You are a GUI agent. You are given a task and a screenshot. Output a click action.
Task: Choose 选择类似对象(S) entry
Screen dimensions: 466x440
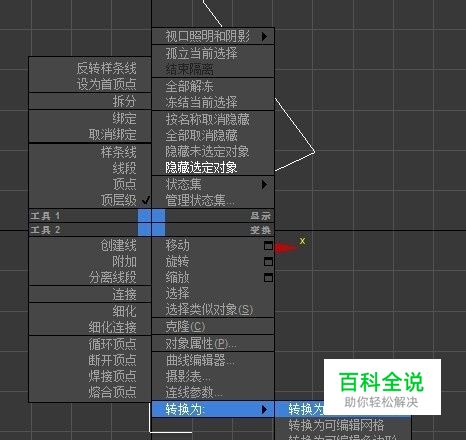209,310
